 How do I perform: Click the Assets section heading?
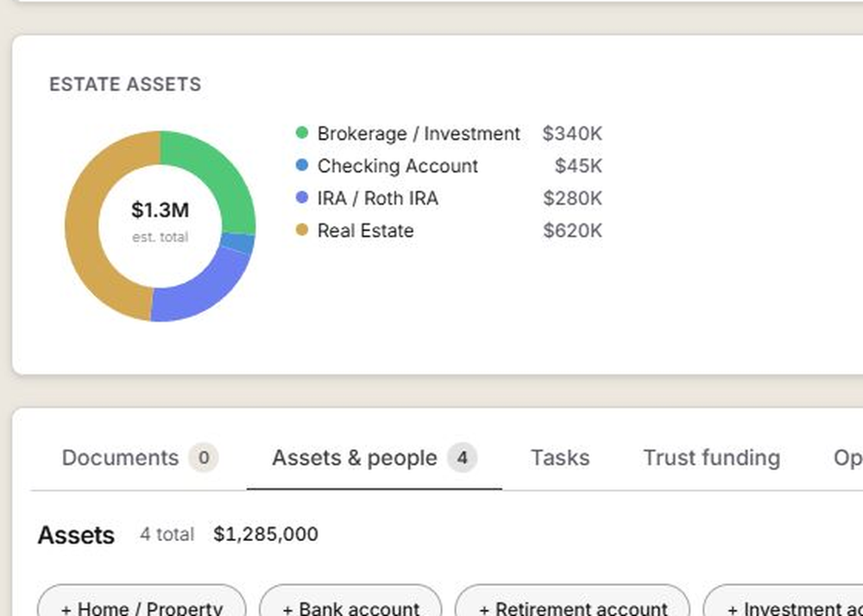point(76,535)
